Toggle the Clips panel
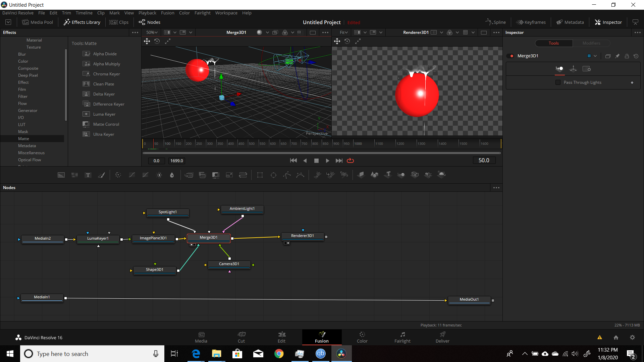Viewport: 644px width, 362px height. point(119,22)
